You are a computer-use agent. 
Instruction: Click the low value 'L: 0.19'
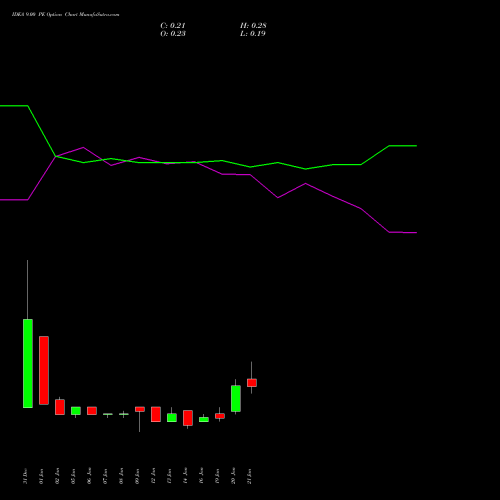tap(253, 34)
